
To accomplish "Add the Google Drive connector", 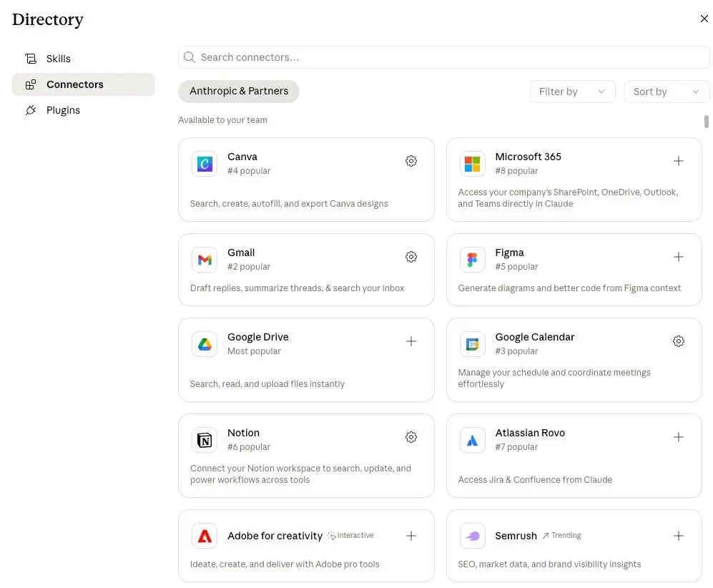I will tap(410, 341).
